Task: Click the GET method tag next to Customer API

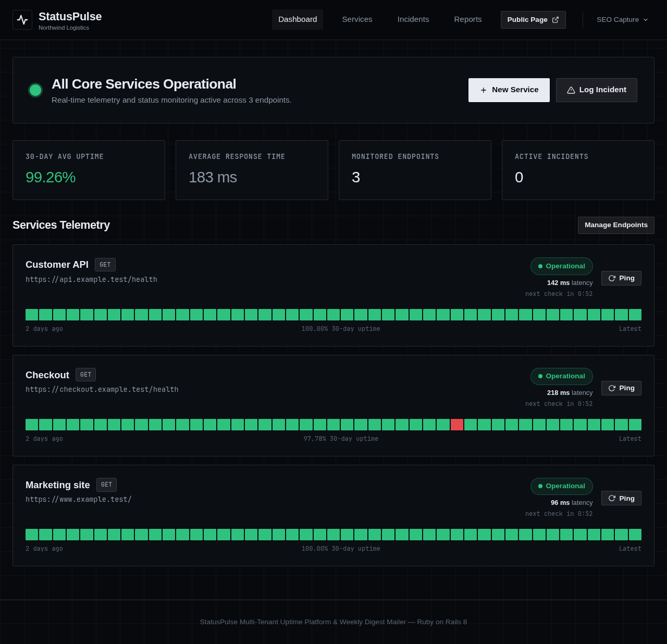Action: tap(105, 265)
